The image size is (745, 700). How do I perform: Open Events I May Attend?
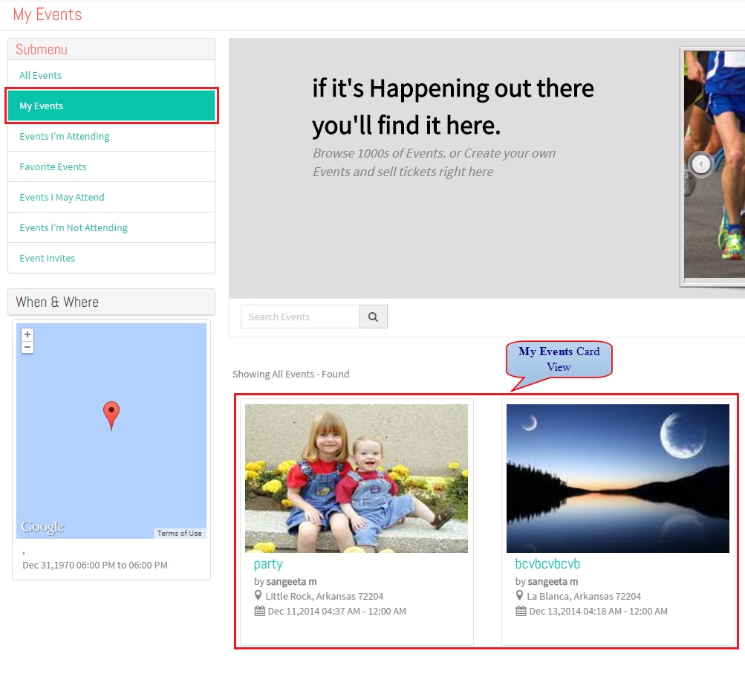click(x=62, y=197)
